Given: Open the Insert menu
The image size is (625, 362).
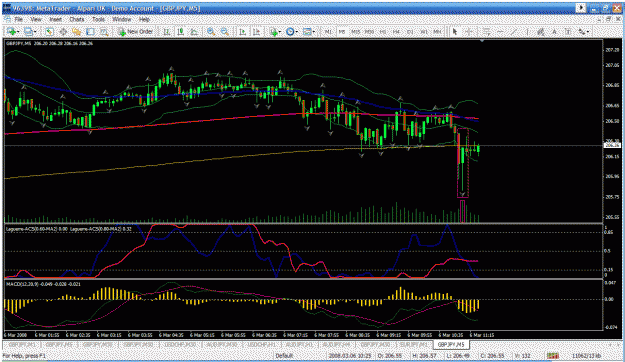Looking at the screenshot, I should (56, 19).
